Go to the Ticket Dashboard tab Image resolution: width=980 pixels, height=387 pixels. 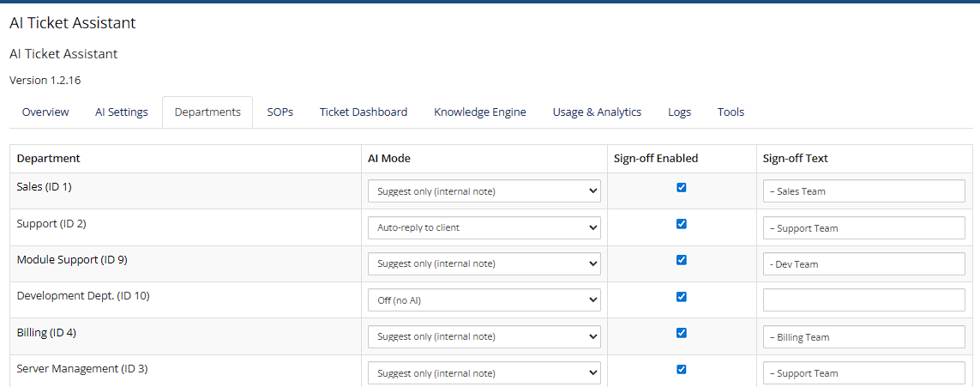364,112
